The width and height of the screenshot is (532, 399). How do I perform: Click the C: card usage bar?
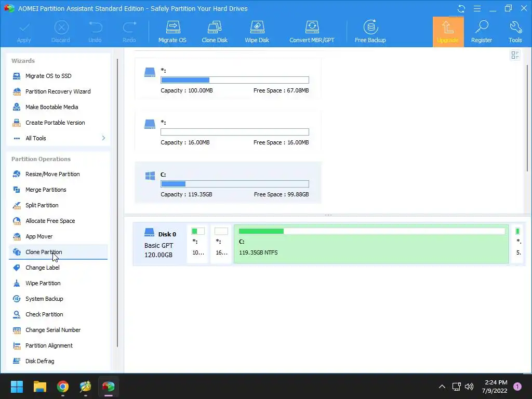pyautogui.click(x=235, y=184)
